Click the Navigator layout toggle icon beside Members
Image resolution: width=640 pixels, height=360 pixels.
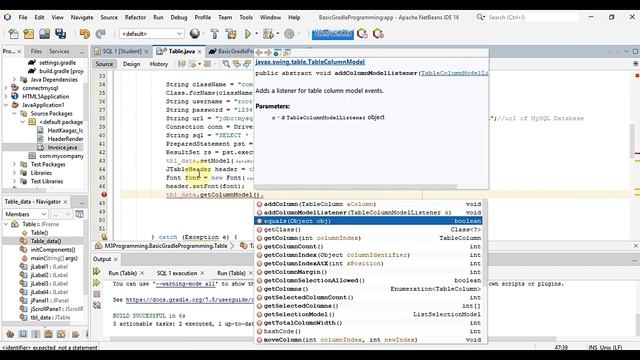[x=80, y=214]
